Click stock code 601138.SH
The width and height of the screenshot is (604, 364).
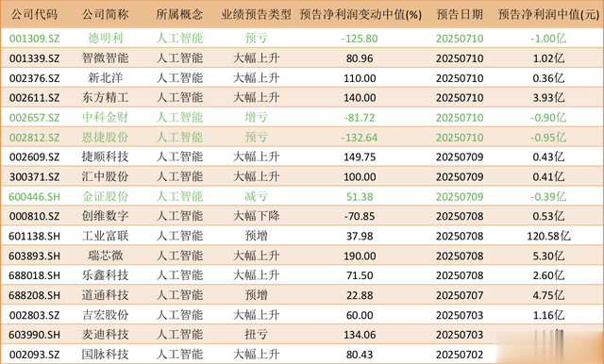34,237
